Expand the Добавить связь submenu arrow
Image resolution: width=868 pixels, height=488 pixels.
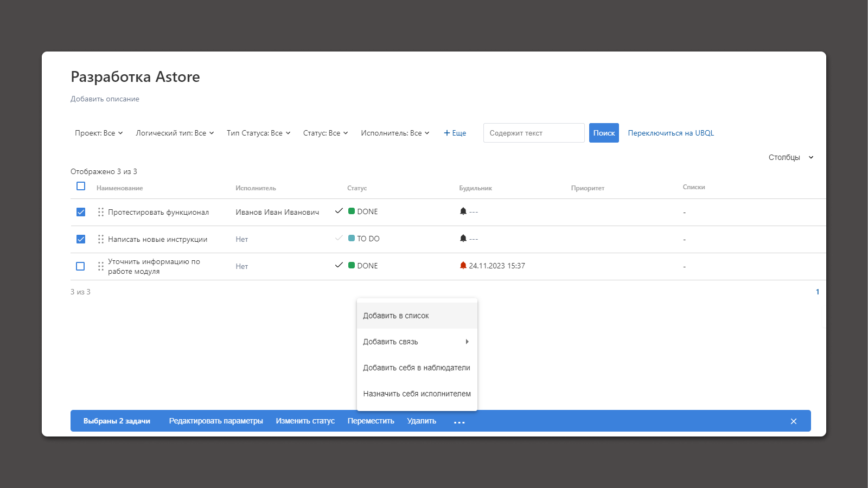[467, 342]
